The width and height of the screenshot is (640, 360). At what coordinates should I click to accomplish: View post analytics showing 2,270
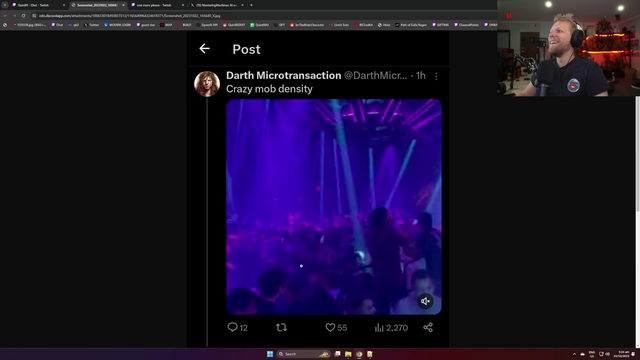391,327
